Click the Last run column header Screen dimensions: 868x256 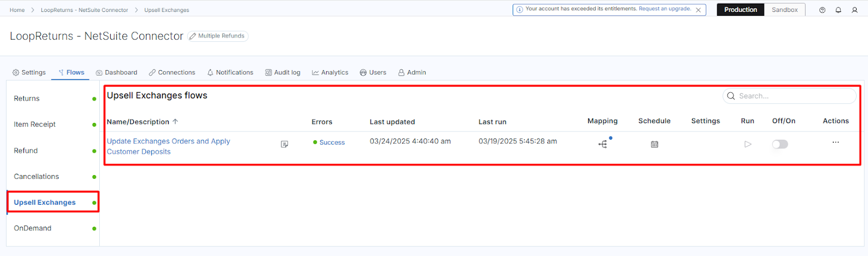click(x=493, y=122)
